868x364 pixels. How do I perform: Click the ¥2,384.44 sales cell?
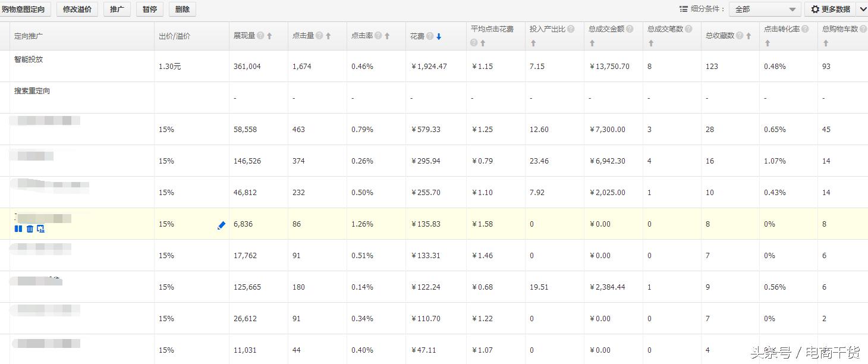coord(607,287)
